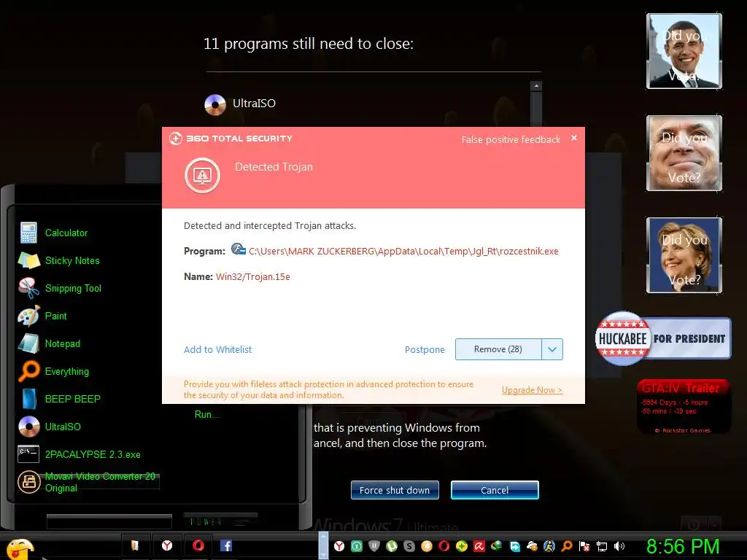Click Add to Whitelist link
Screen dimensions: 747x560
point(217,349)
